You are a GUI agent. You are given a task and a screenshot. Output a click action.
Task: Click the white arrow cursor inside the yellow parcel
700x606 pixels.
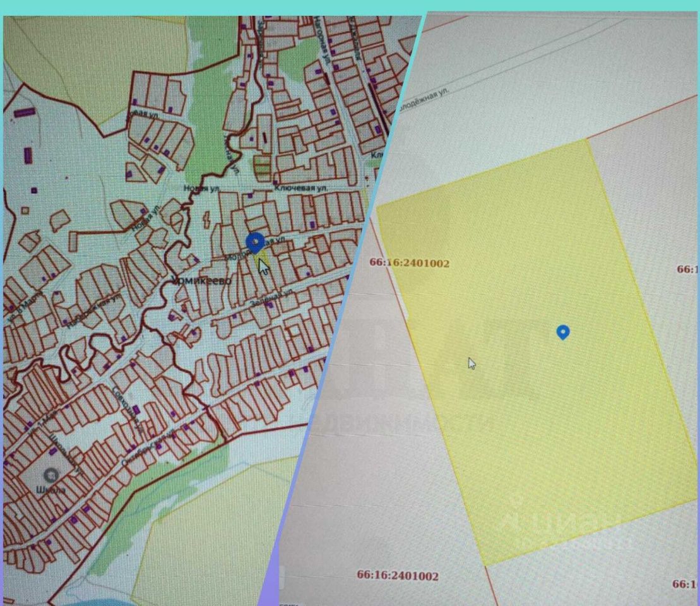472,363
